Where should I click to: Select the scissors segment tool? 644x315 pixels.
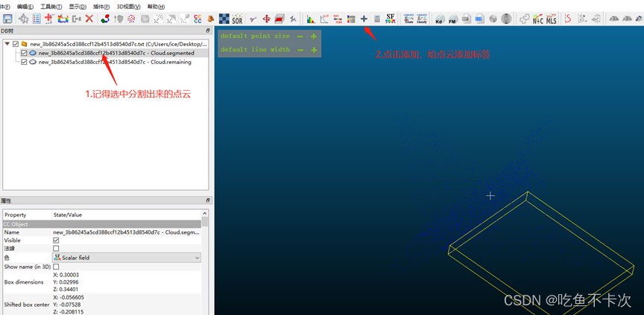(253, 19)
